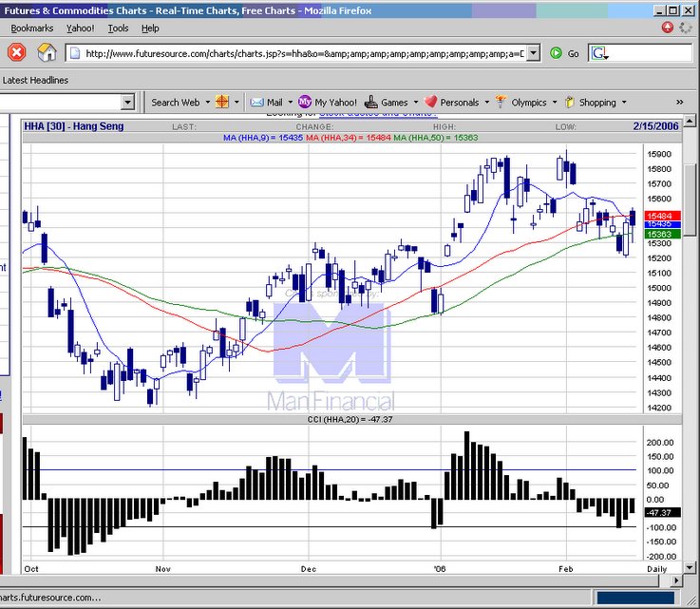
Task: Expand the Personals dropdown arrow
Action: (486, 103)
